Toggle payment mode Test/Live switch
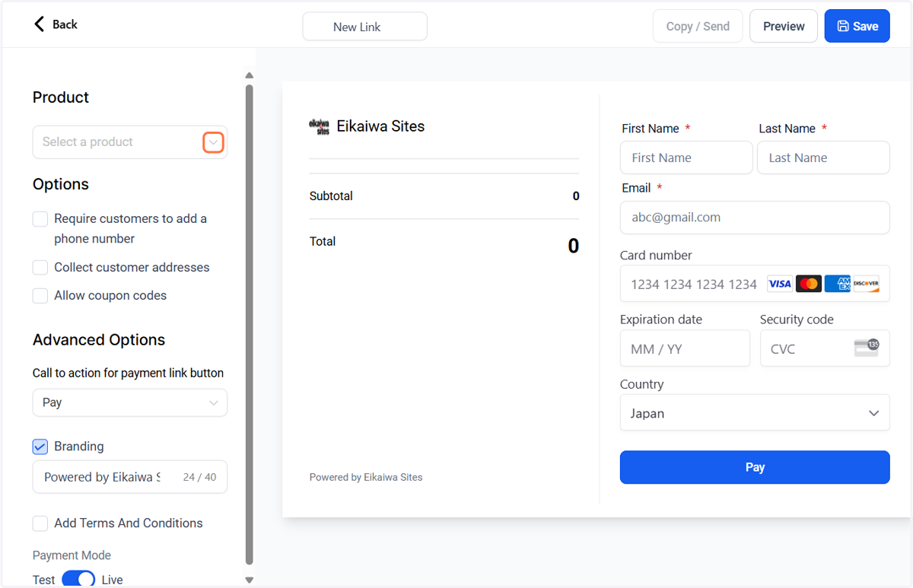The image size is (913, 588). click(x=78, y=580)
